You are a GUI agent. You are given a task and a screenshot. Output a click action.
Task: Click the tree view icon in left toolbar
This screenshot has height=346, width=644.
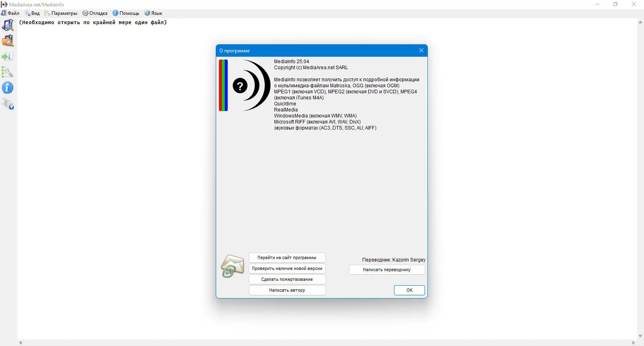point(8,104)
